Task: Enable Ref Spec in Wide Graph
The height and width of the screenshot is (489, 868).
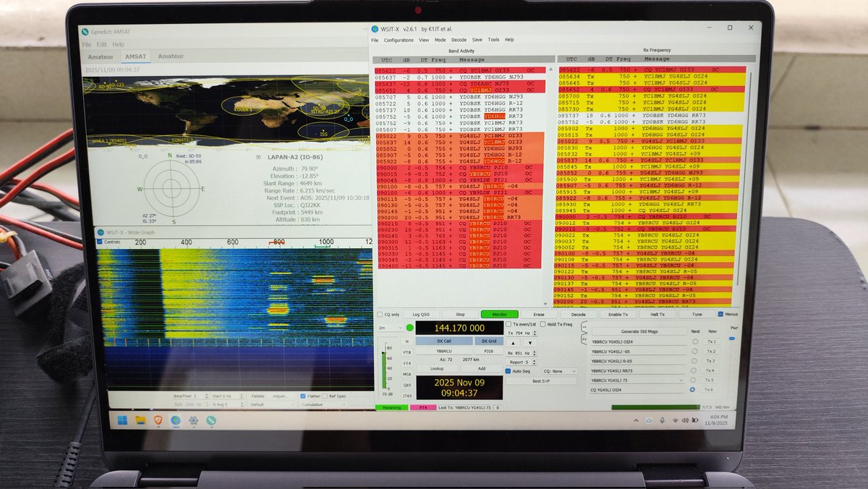Action: [325, 396]
